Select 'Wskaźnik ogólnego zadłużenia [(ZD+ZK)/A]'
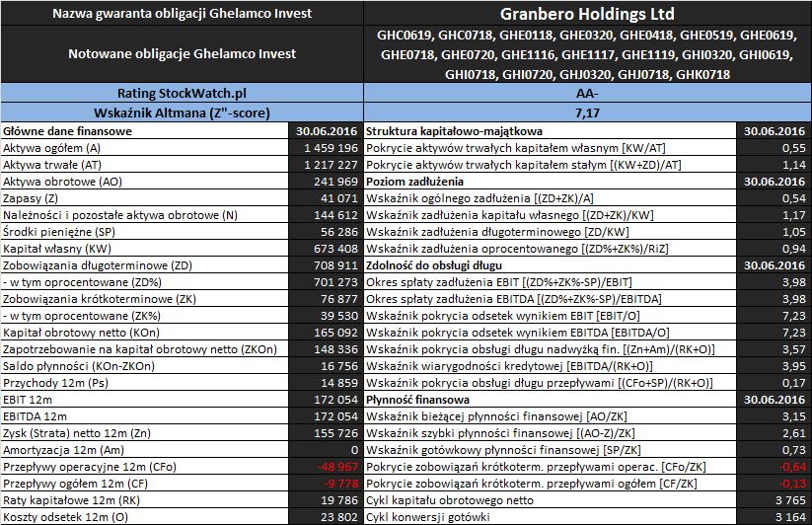 [480, 198]
